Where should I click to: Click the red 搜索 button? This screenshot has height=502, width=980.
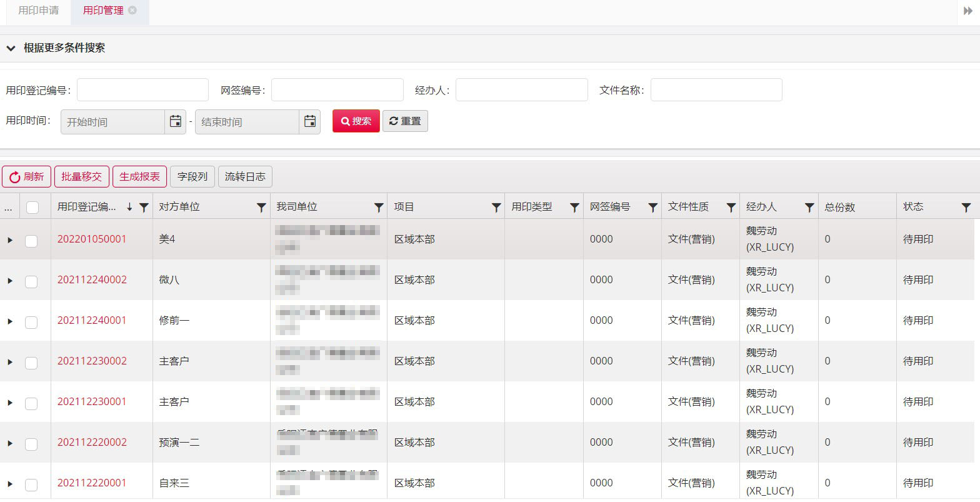coord(356,121)
